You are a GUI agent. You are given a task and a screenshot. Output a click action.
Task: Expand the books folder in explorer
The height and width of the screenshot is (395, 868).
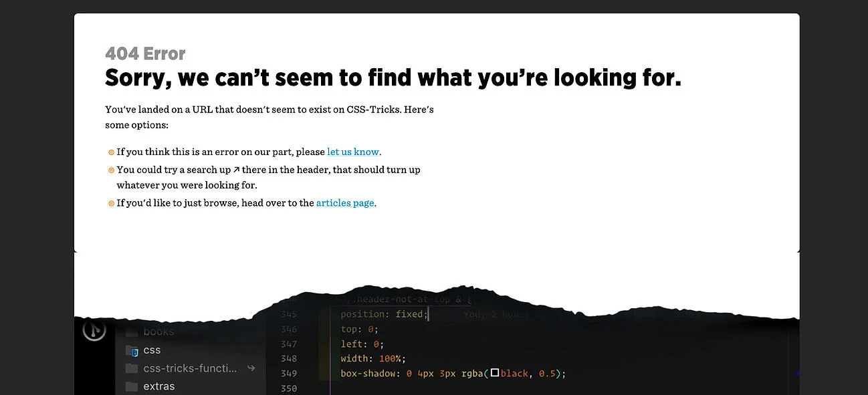click(x=158, y=332)
